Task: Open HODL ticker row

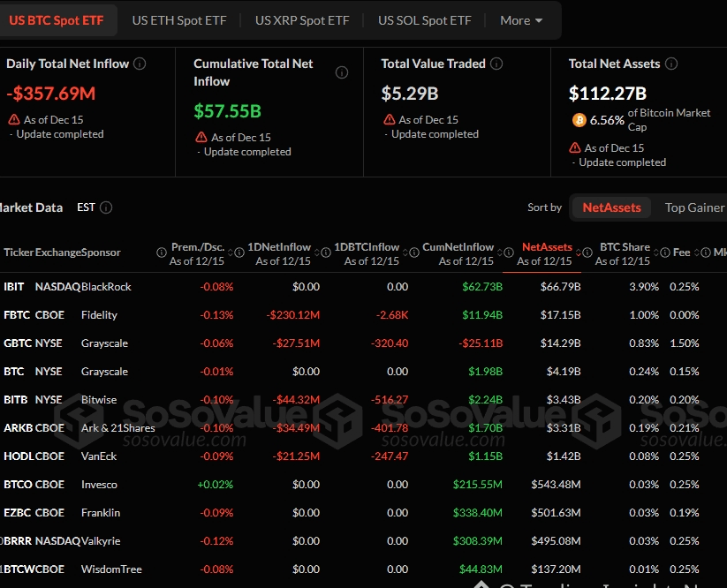Action: pyautogui.click(x=19, y=456)
